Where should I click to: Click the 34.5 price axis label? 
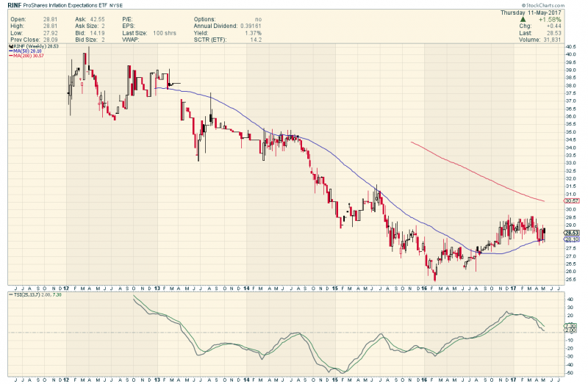pyautogui.click(x=572, y=140)
